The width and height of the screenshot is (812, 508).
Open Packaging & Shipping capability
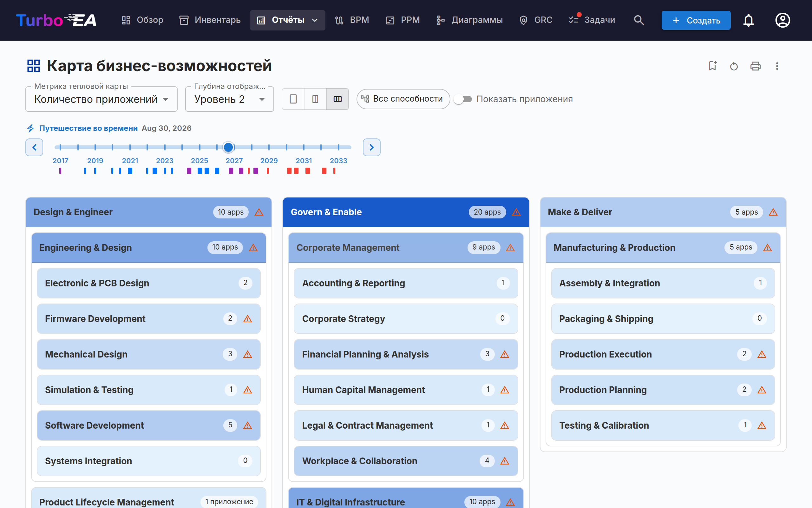pos(663,318)
